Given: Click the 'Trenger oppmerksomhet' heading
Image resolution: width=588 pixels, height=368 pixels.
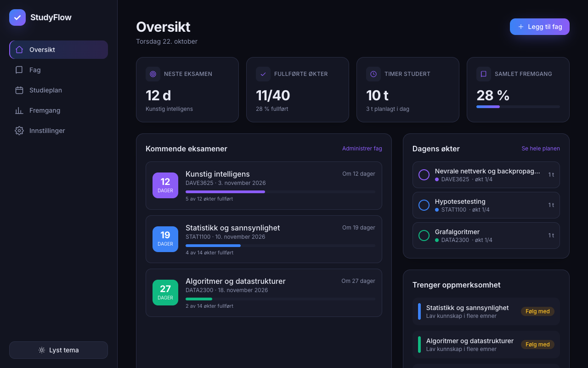Looking at the screenshot, I should (x=457, y=285).
